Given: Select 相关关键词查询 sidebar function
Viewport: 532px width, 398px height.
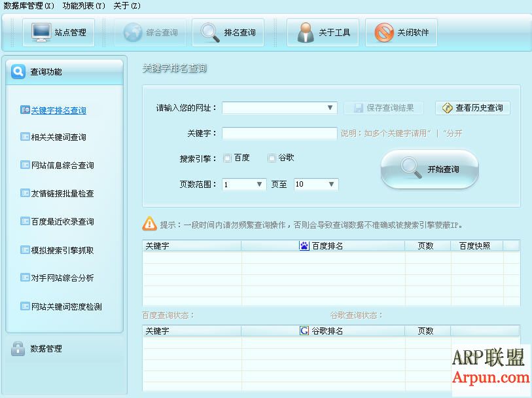Looking at the screenshot, I should [59, 136].
